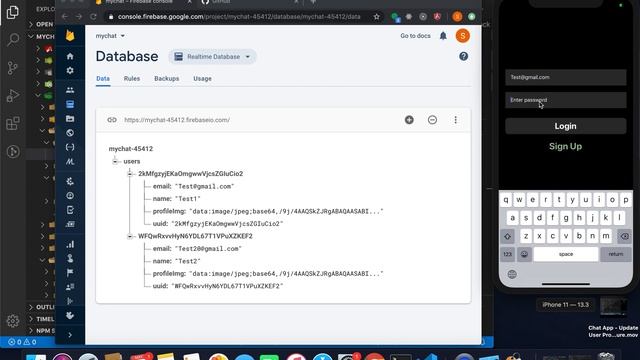Click the errors and warnings status bar item

(22, 342)
